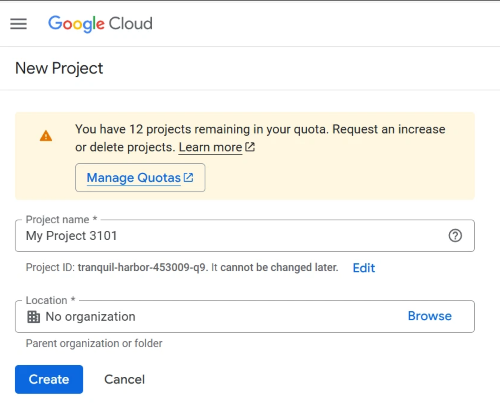Image resolution: width=500 pixels, height=407 pixels.
Task: Click the Parent organization or folder hint
Action: coord(94,343)
